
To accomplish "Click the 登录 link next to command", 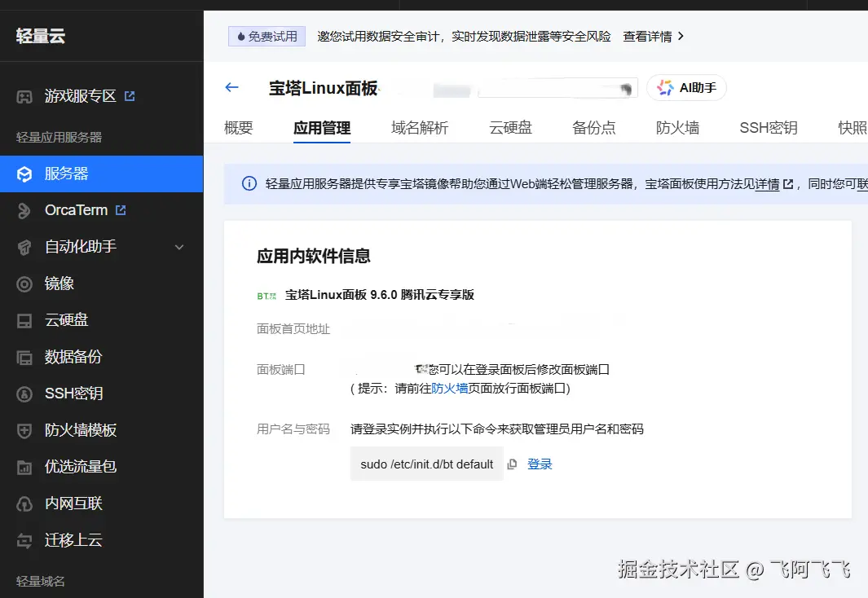I will (540, 464).
